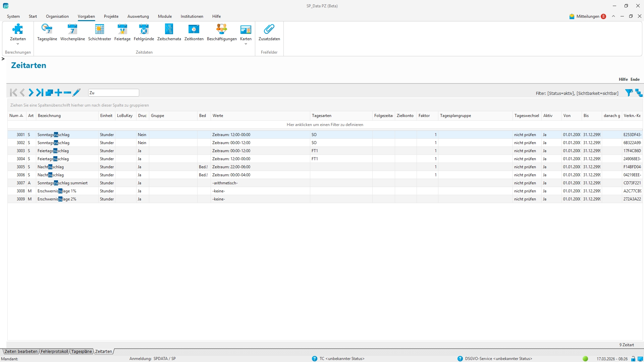Add a new record with the plus icon
644x362 pixels.
58,93
